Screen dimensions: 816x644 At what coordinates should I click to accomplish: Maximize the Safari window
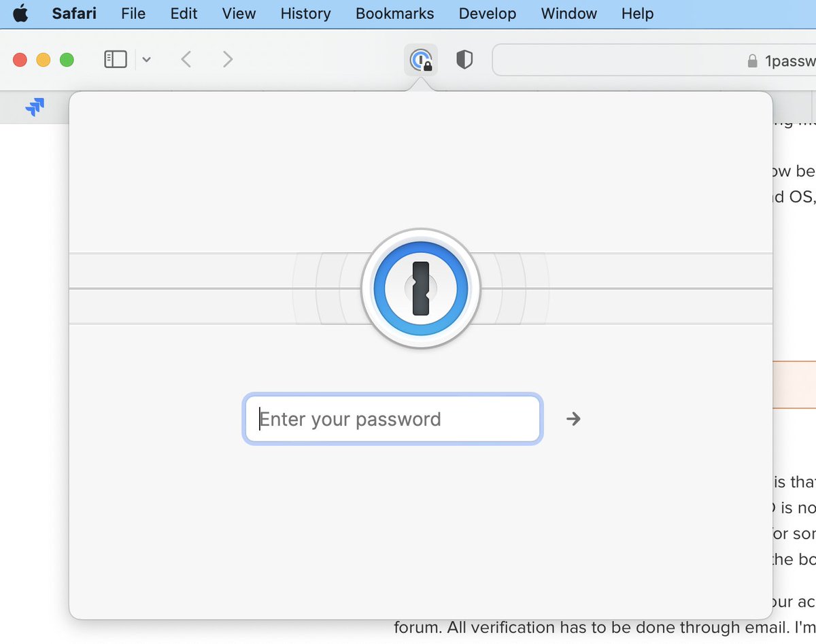click(x=67, y=60)
